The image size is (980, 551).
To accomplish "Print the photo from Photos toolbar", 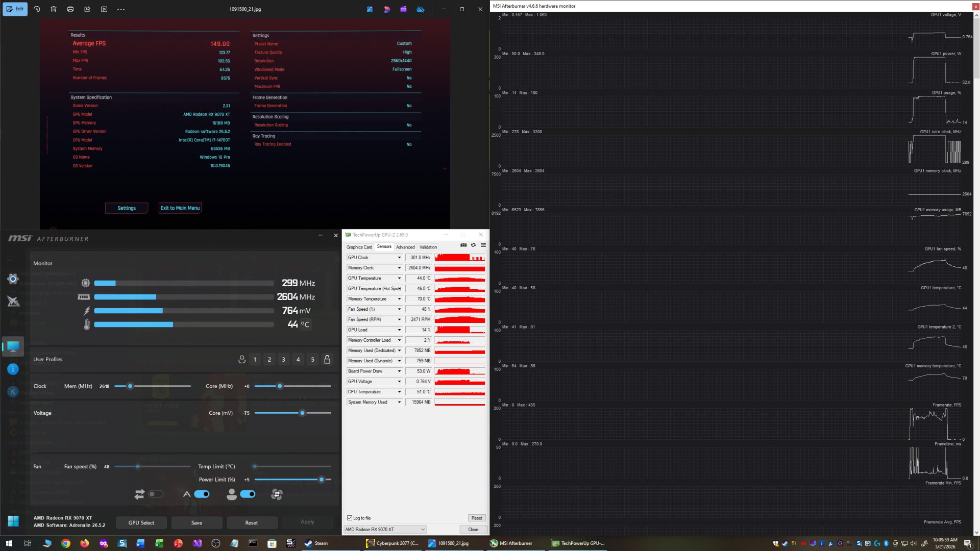I will tap(70, 9).
